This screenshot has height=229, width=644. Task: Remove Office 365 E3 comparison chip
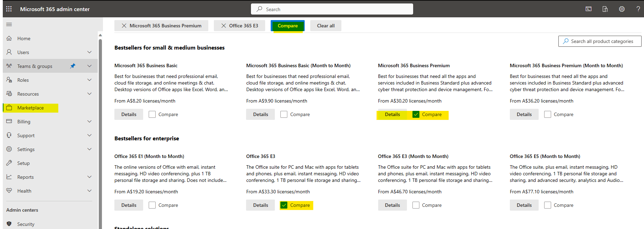point(224,26)
